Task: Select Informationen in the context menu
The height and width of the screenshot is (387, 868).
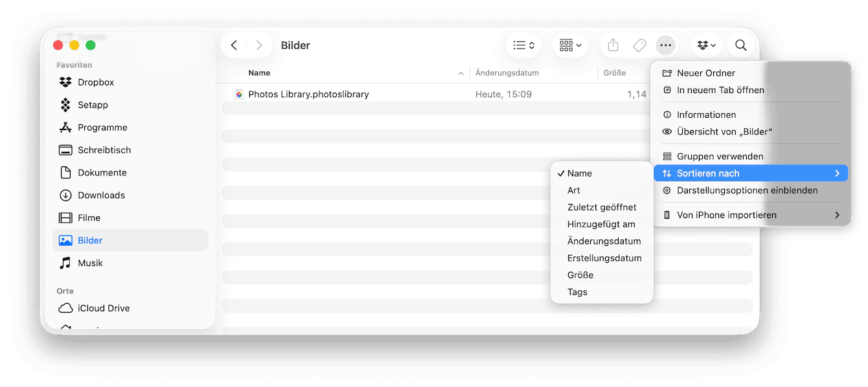Action: pyautogui.click(x=706, y=115)
